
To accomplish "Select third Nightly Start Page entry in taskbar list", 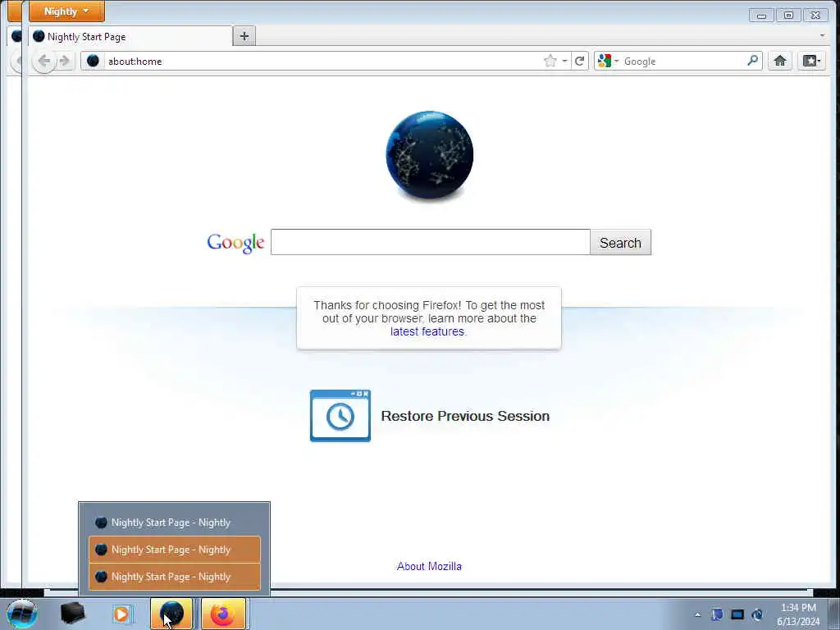I will click(x=175, y=577).
